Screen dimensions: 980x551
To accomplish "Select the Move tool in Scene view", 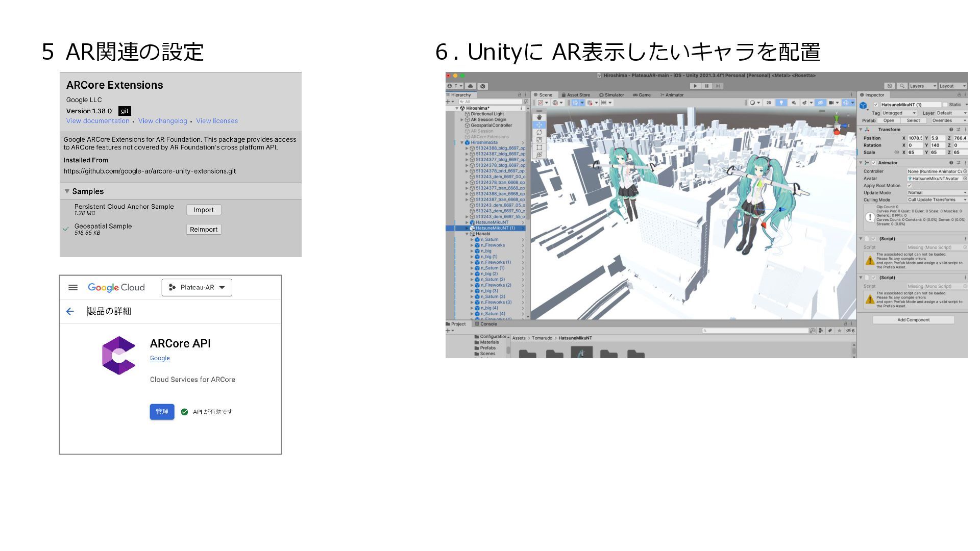I will point(539,124).
